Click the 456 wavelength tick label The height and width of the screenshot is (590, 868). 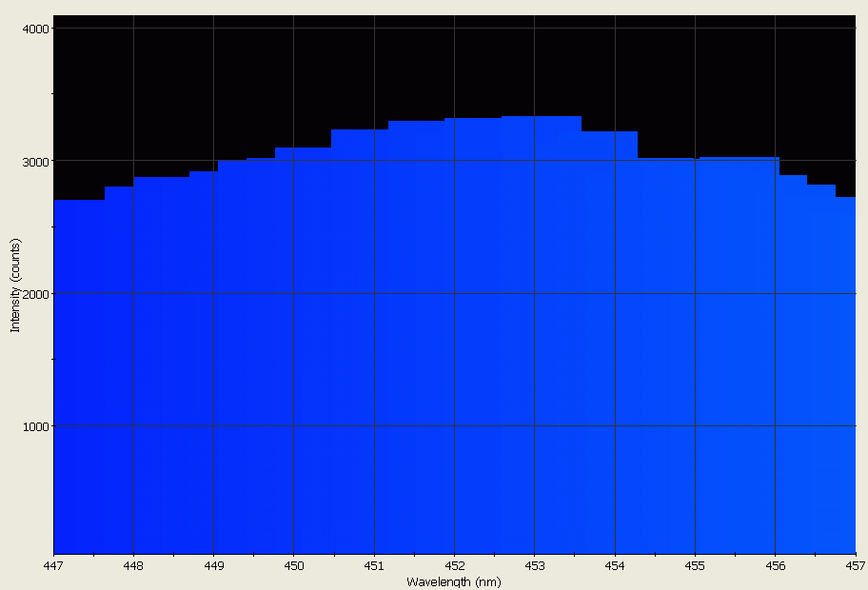[x=776, y=566]
